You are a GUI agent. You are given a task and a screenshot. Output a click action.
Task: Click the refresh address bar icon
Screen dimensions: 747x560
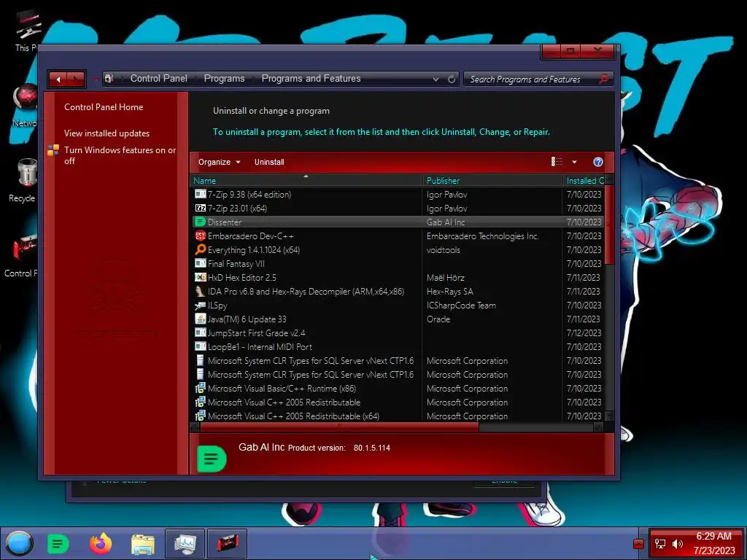coord(451,79)
